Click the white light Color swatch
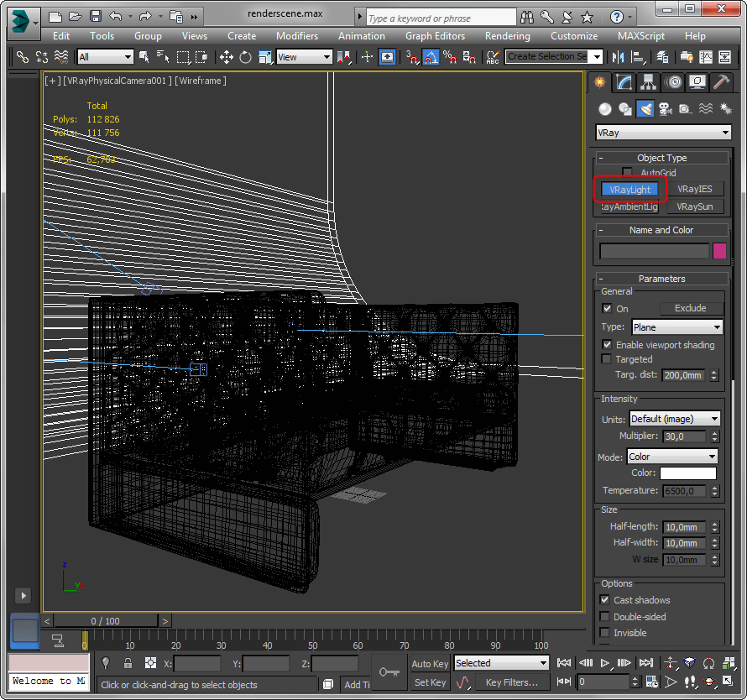Viewport: 747px width, 700px height. [x=687, y=473]
